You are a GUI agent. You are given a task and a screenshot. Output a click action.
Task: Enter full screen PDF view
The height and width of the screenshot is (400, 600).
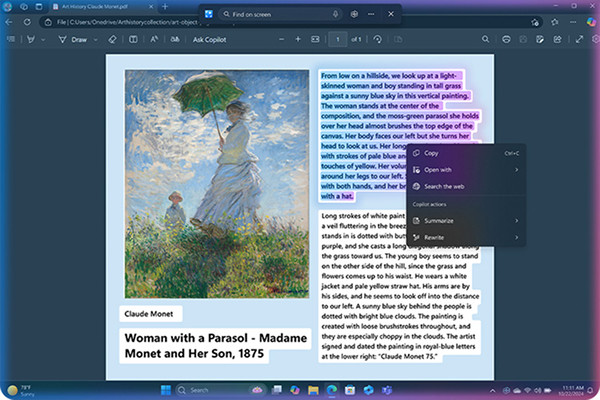pos(579,39)
